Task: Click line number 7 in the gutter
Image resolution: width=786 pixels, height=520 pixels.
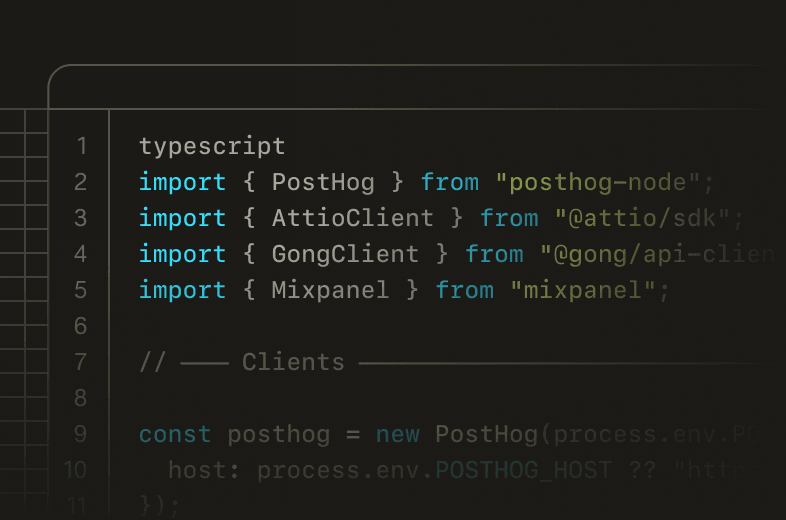Action: 81,362
